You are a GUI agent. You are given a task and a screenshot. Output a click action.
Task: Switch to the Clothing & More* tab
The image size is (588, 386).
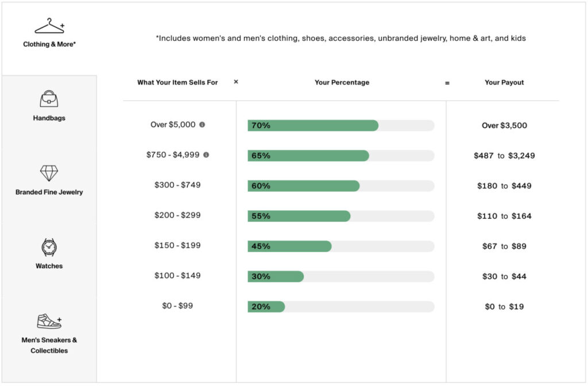click(x=49, y=44)
